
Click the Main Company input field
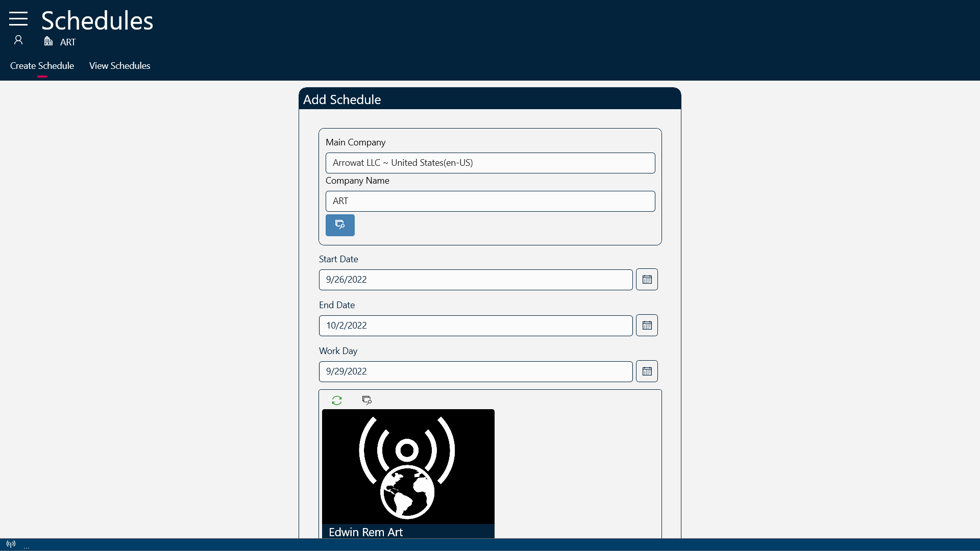490,163
